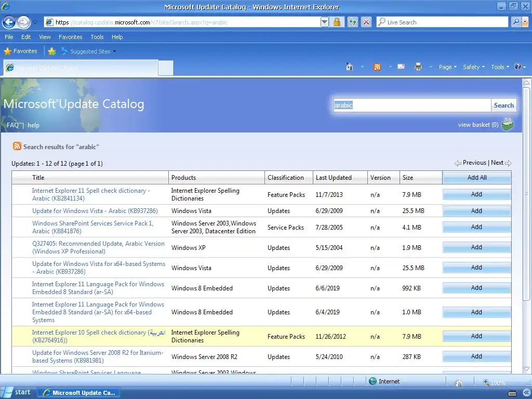Open Update for Windows Vista x64-based Systems link
This screenshot has height=399, width=532.
(x=99, y=268)
